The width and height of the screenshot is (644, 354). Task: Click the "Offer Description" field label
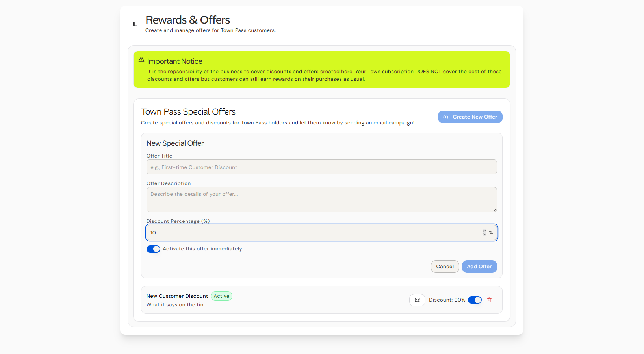coord(169,183)
